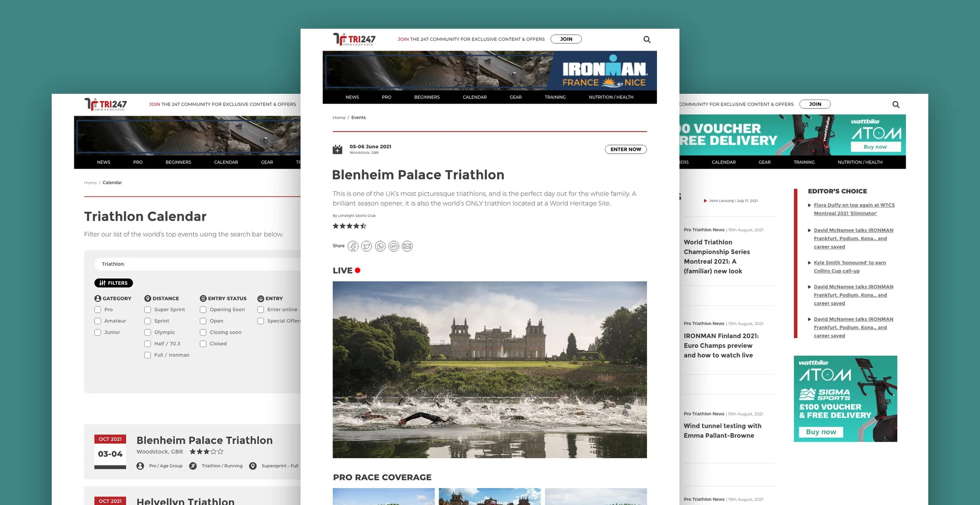Collapse the Filters panel button

click(x=113, y=283)
